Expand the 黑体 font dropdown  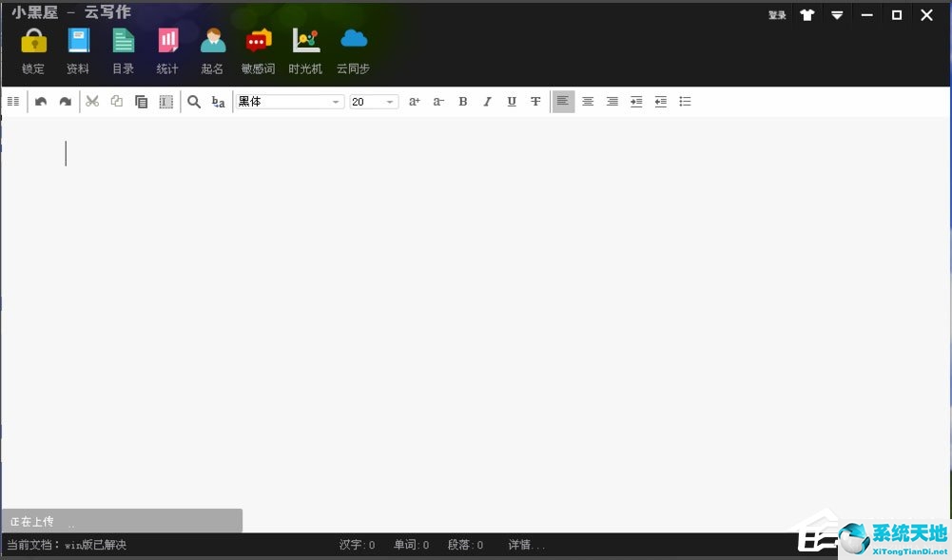pos(336,102)
